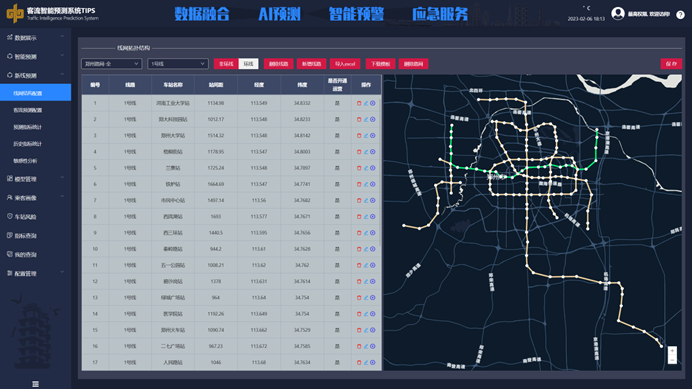692x389 pixels.
Task: Toggle to the 非环线 option
Action: (226, 64)
